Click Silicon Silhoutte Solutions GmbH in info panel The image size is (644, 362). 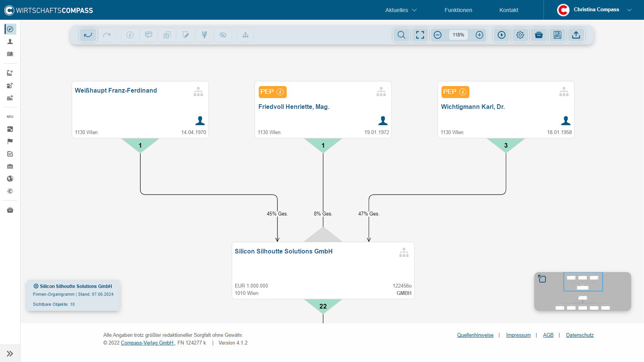tap(76, 286)
